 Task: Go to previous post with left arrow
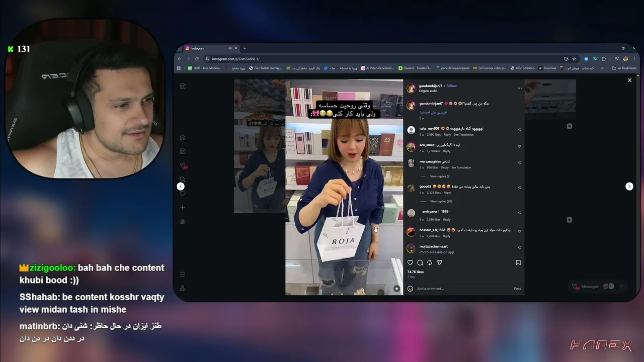coord(181,187)
